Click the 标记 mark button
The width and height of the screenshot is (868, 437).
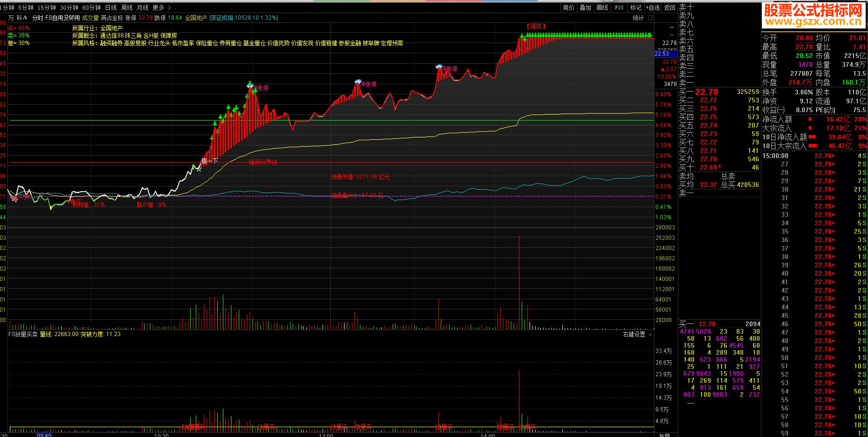point(636,7)
